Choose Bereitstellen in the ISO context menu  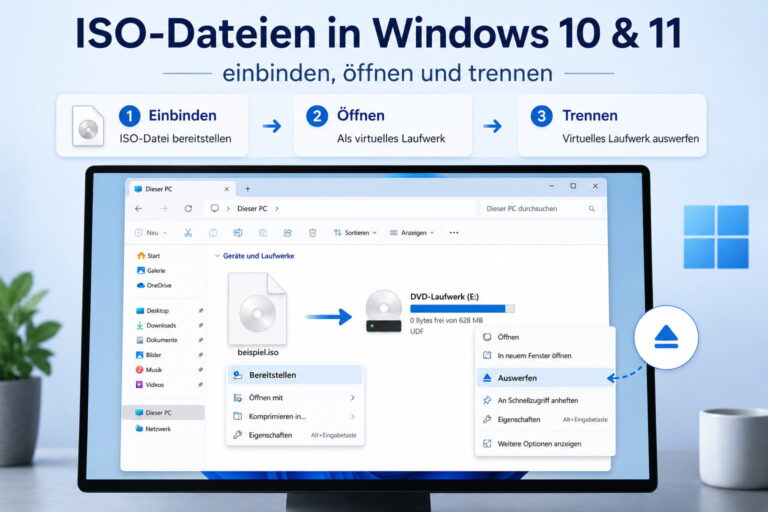click(295, 375)
